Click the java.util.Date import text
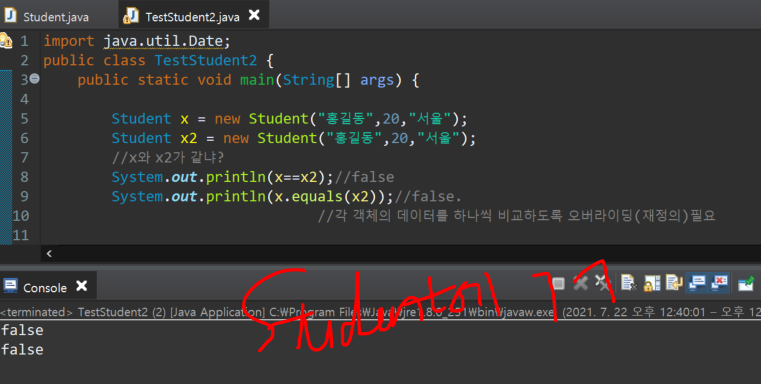Image resolution: width=761 pixels, height=384 pixels. (x=163, y=41)
